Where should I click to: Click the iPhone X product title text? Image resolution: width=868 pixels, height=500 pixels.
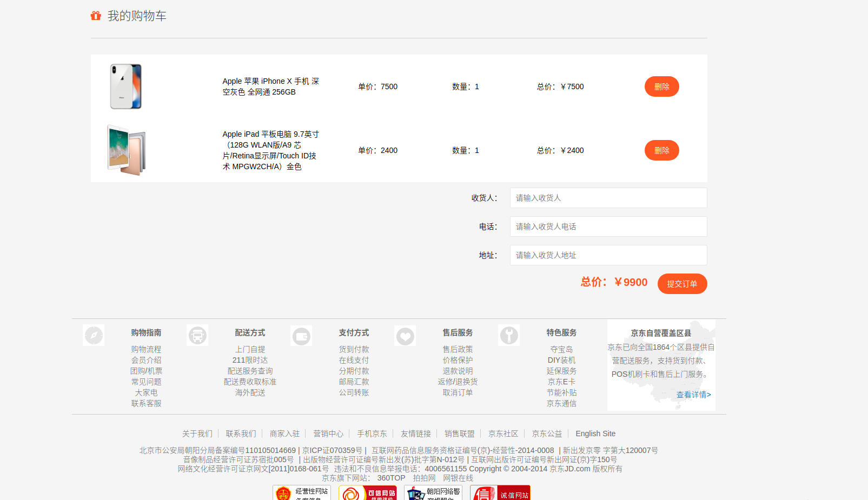coord(271,86)
